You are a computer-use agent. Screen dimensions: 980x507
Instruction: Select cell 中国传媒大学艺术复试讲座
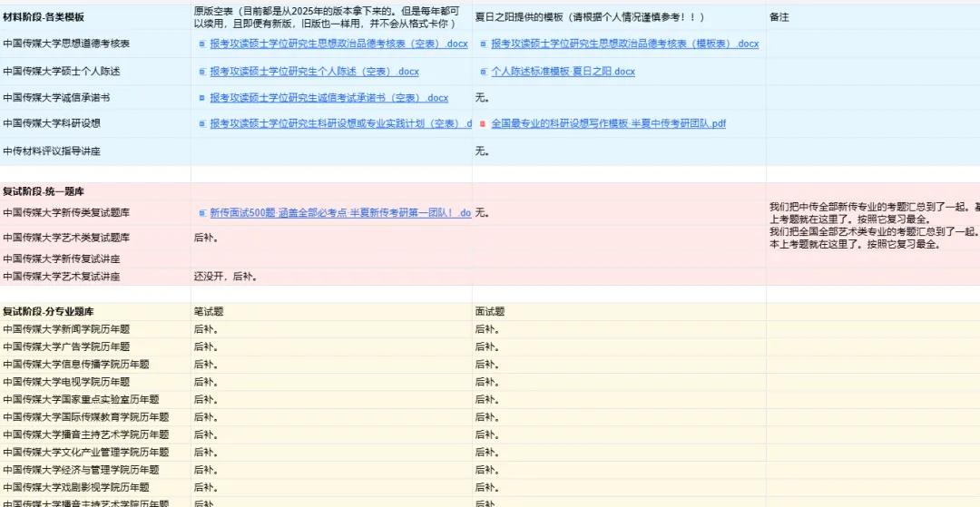pos(95,277)
